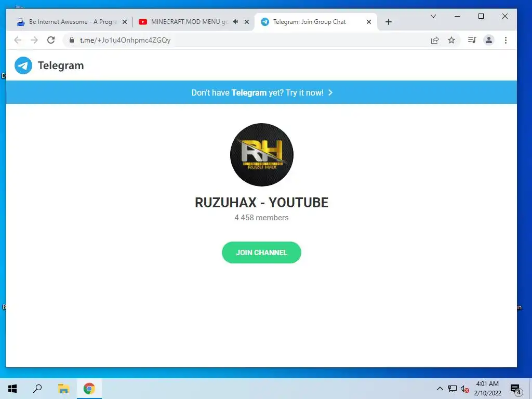Close the MINECRAFT MOD MENU tab

[247, 22]
